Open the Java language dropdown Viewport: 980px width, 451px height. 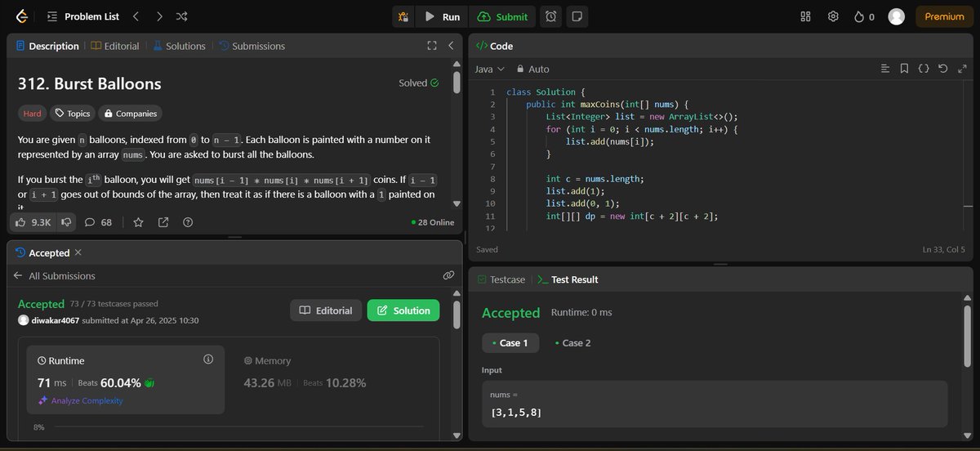click(x=490, y=69)
